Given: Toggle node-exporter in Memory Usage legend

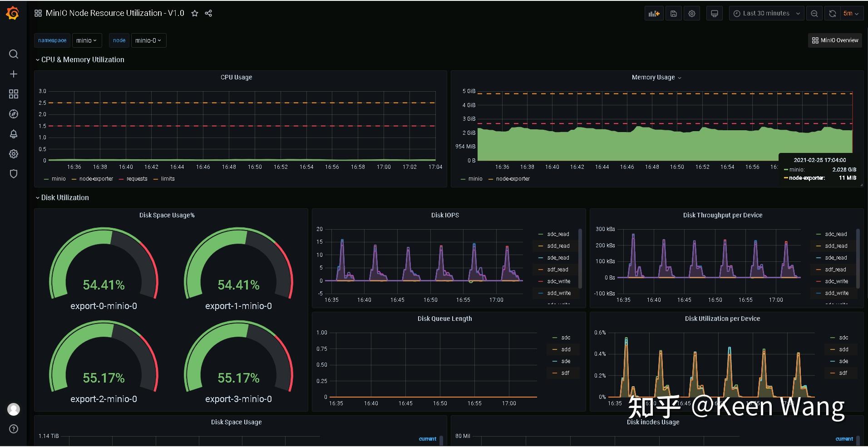Looking at the screenshot, I should click(513, 179).
